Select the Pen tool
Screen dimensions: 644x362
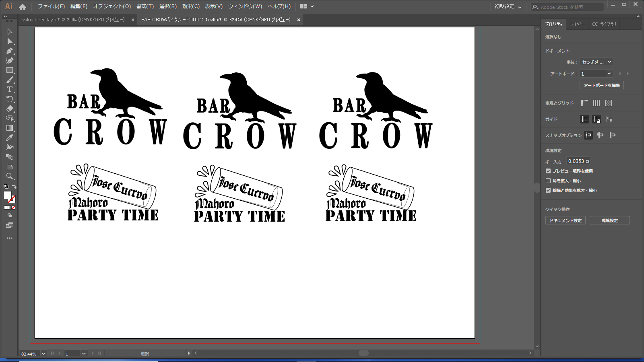(x=10, y=51)
